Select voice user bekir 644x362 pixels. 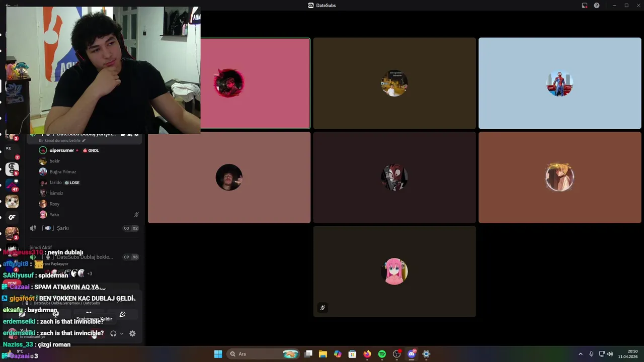[54, 161]
